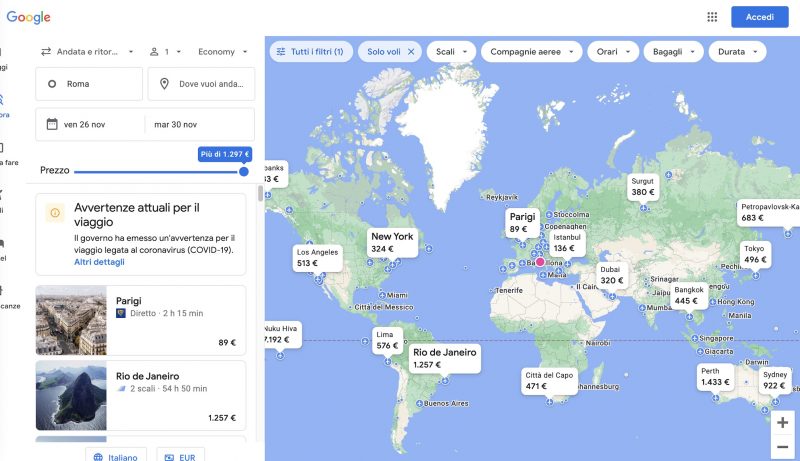Click the swap arrows trip type icon
The height and width of the screenshot is (461, 800).
click(x=46, y=52)
